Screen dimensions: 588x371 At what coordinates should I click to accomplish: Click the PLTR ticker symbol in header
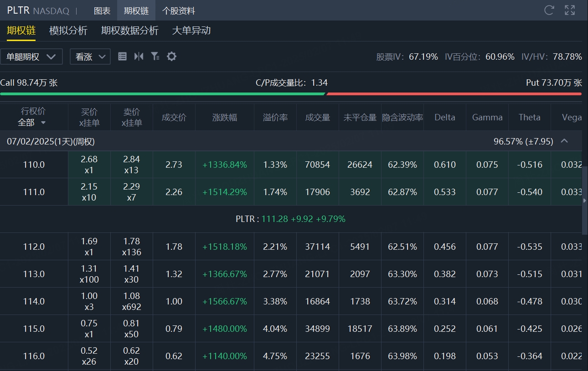tap(18, 10)
